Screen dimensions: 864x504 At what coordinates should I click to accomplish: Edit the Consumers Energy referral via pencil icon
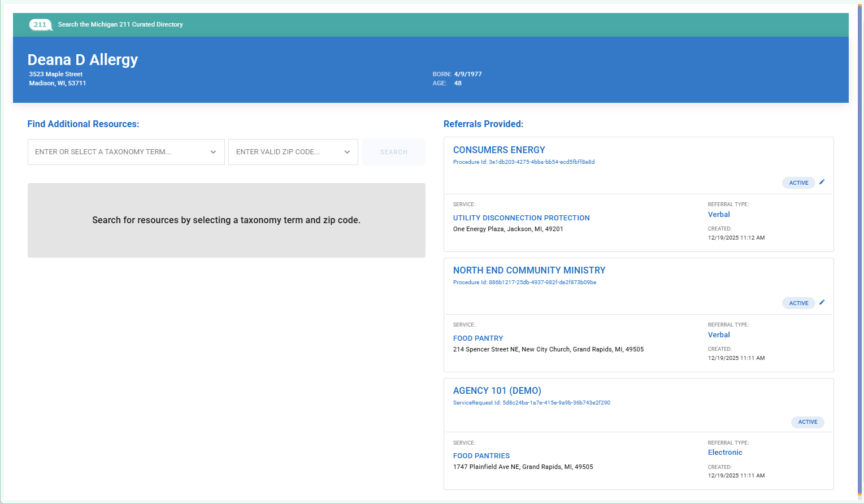(x=822, y=182)
